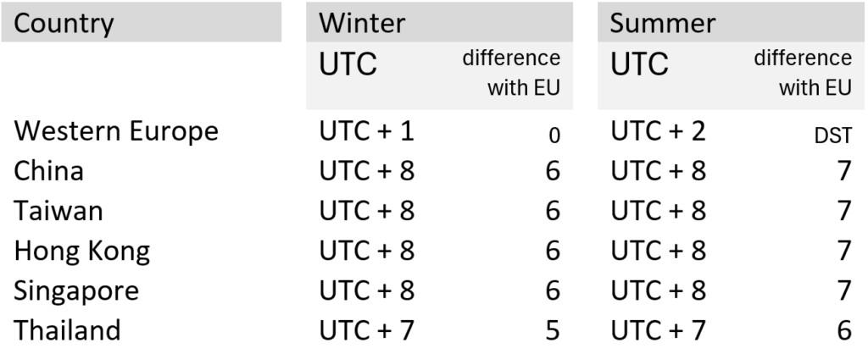Click Thailand's winter UTC + 7 cell

(366, 329)
